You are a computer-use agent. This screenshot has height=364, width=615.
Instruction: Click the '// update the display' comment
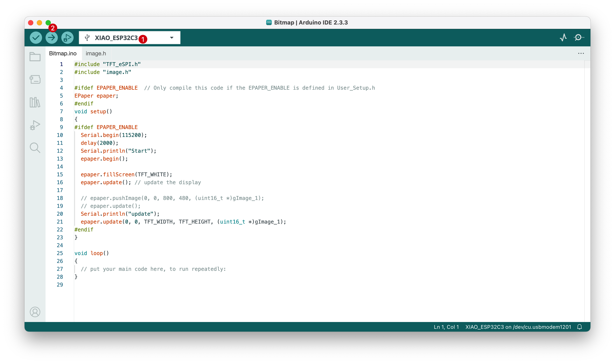click(x=168, y=182)
